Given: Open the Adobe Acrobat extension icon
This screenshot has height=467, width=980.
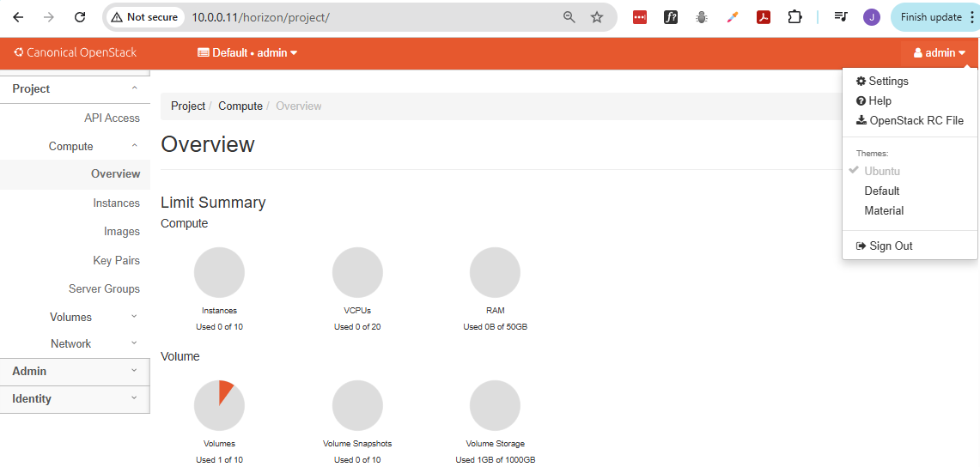Looking at the screenshot, I should (x=763, y=17).
